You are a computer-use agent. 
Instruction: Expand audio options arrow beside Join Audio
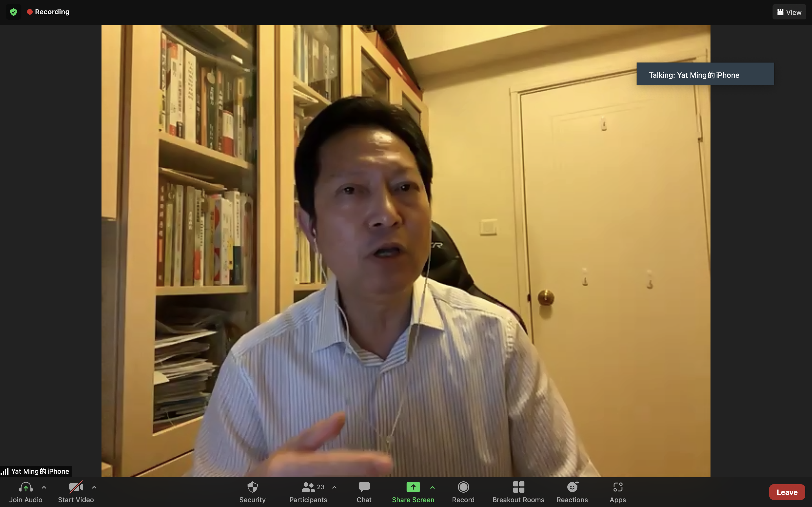pyautogui.click(x=44, y=488)
